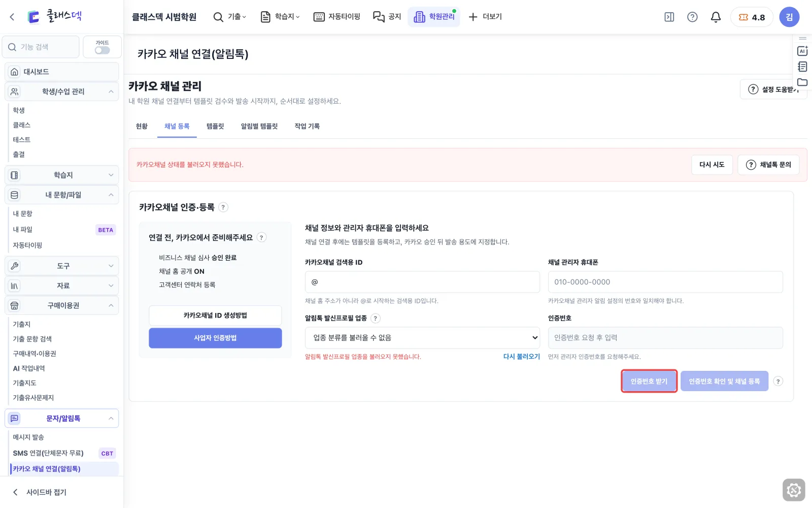Image resolution: width=812 pixels, height=508 pixels.
Task: Open the list notes icon on right rail
Action: click(802, 67)
